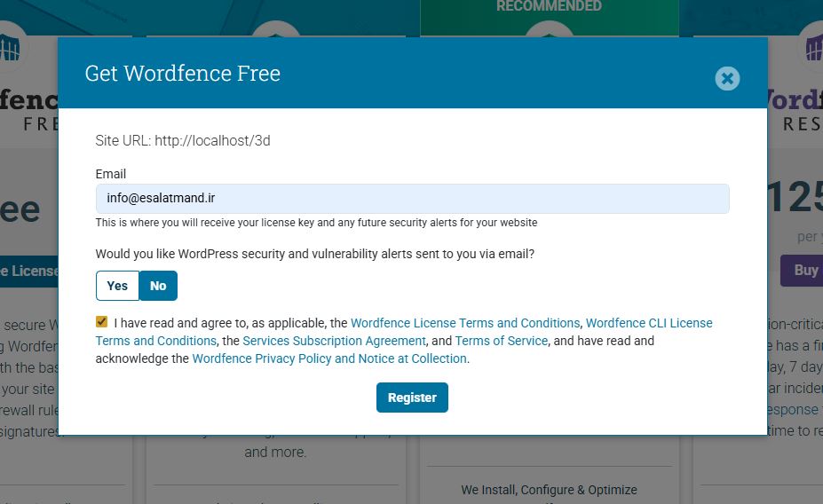Click the purple Buy button
The image size is (823, 504).
(805, 270)
